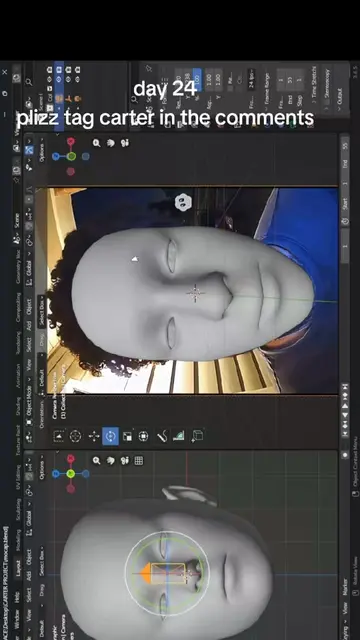
Task: Click the outliner search magnifier icon
Action: [29, 82]
